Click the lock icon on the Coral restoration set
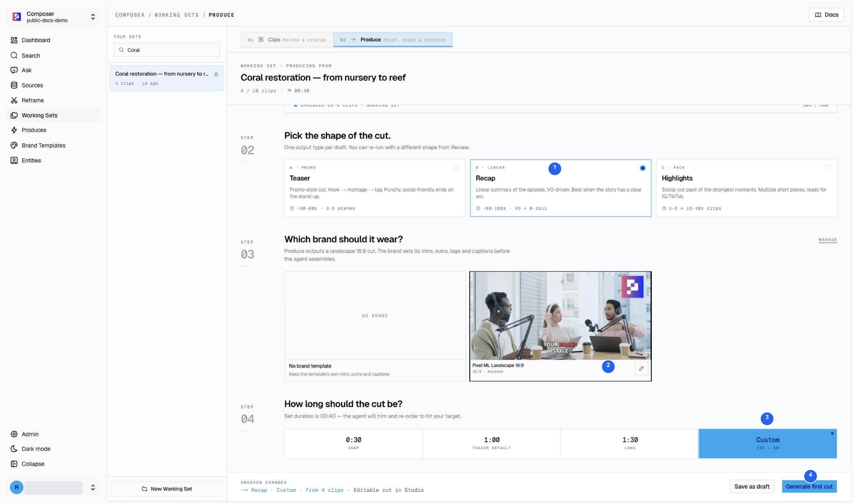 216,74
